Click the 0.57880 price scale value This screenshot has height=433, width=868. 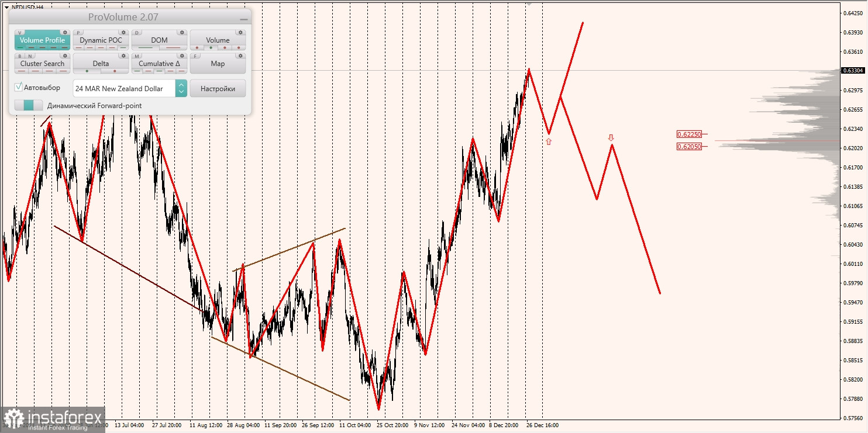tap(855, 399)
